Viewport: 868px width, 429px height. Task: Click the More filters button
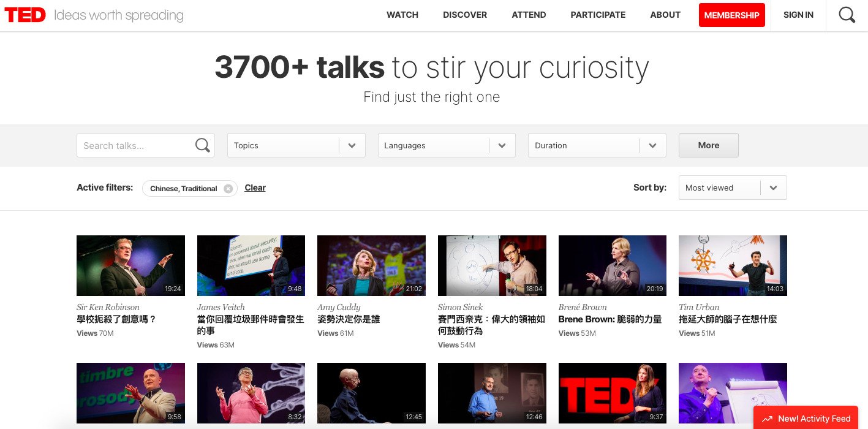click(x=709, y=145)
